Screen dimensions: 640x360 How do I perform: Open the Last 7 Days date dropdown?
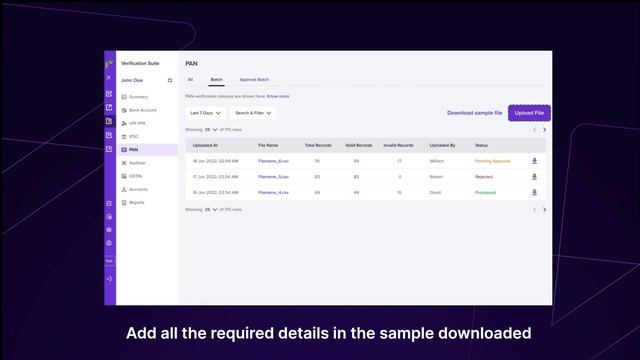[205, 113]
